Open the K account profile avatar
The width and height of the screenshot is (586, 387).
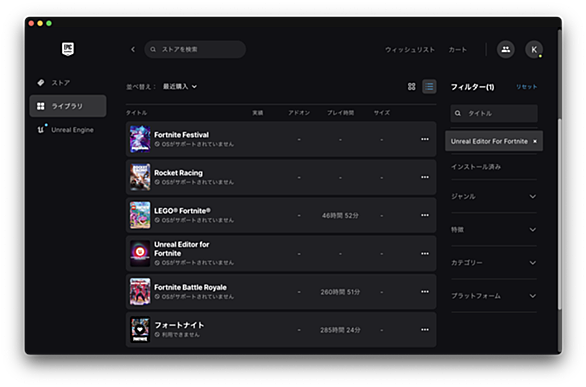pyautogui.click(x=534, y=49)
